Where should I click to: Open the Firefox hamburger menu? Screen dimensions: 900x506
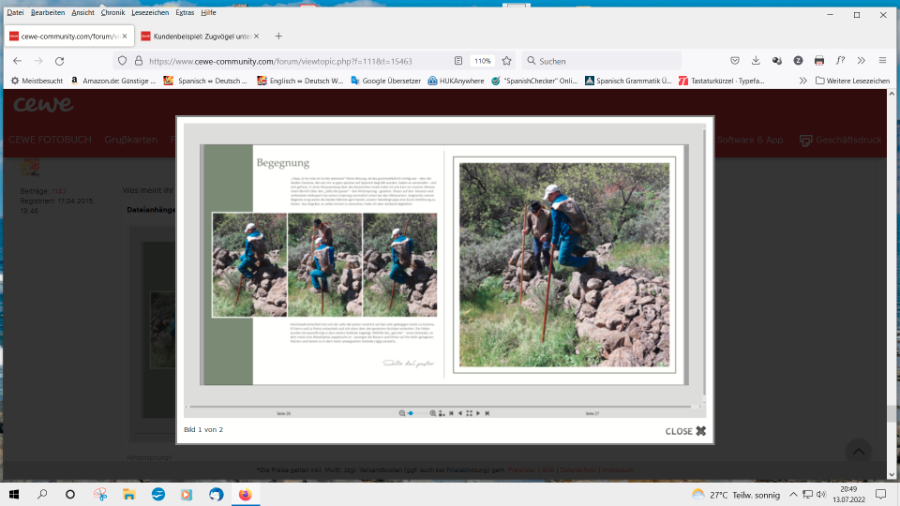(x=883, y=61)
